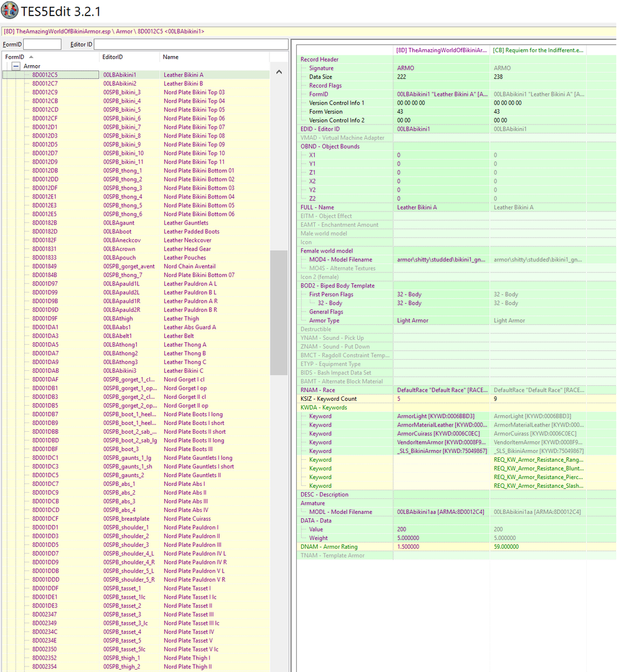The height and width of the screenshot is (672, 637).
Task: Select Nord Plate Bikini Top 03 row
Action: (x=136, y=92)
